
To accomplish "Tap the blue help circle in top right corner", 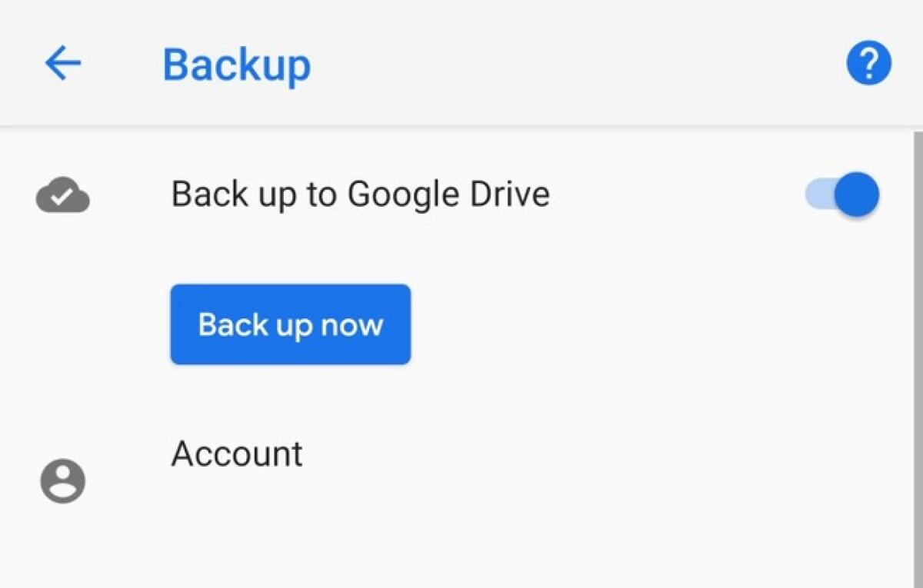I will click(x=868, y=62).
